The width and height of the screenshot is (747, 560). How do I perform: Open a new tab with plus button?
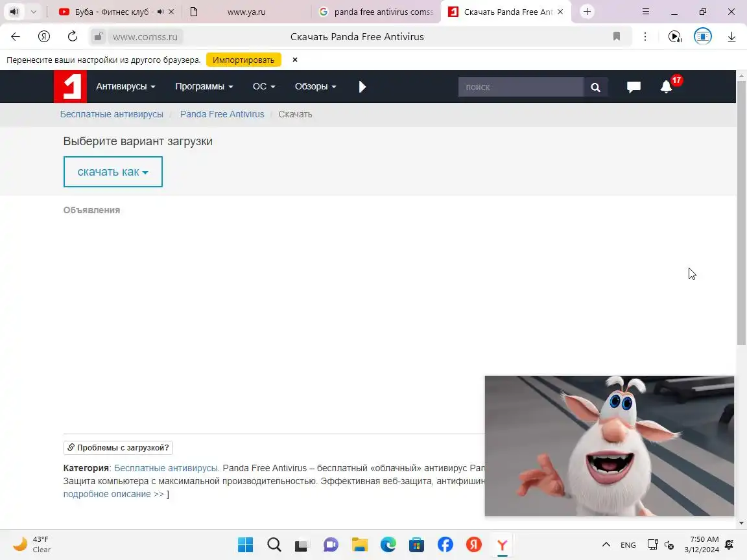tap(587, 12)
